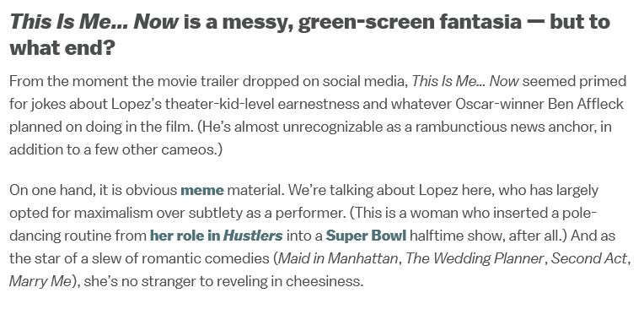
Task: Click the italic title "Marry Me"
Action: 40,282
